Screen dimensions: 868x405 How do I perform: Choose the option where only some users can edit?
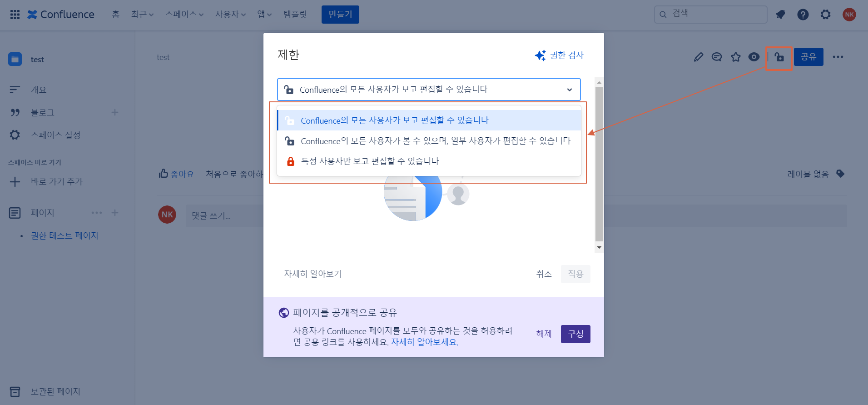click(x=435, y=141)
